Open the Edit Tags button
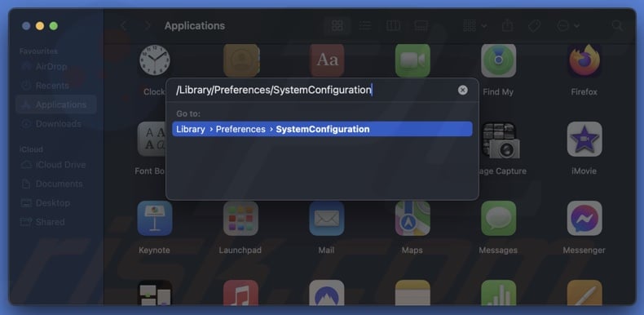 click(534, 26)
